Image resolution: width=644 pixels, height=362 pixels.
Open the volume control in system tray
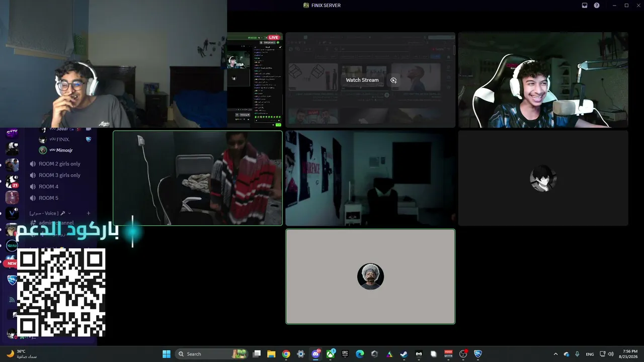(611, 354)
